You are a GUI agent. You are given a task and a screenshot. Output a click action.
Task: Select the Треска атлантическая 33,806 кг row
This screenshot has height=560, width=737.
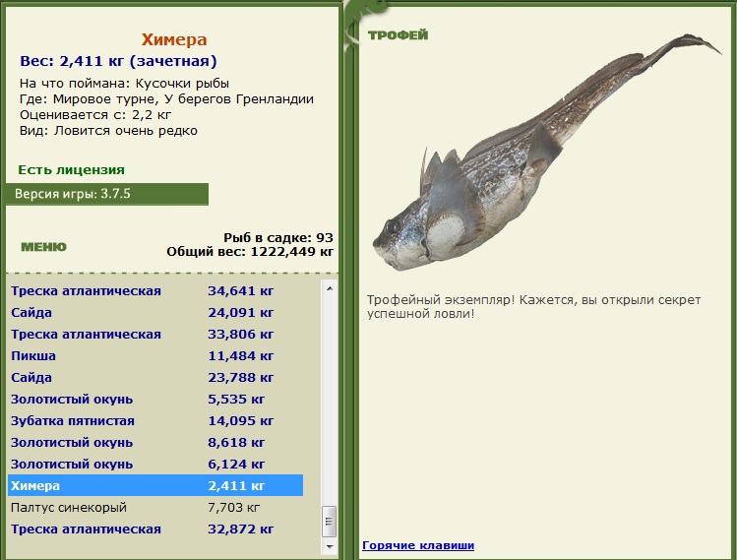[155, 335]
